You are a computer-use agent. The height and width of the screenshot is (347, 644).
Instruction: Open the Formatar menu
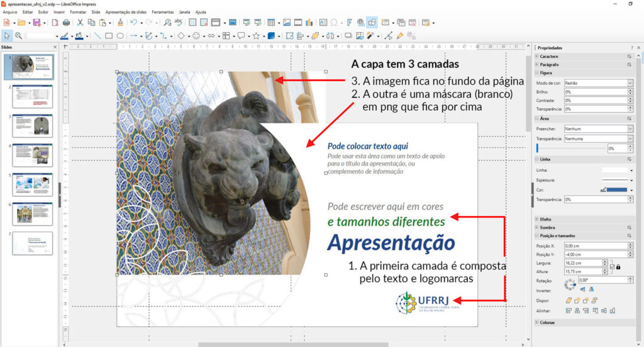tap(78, 12)
